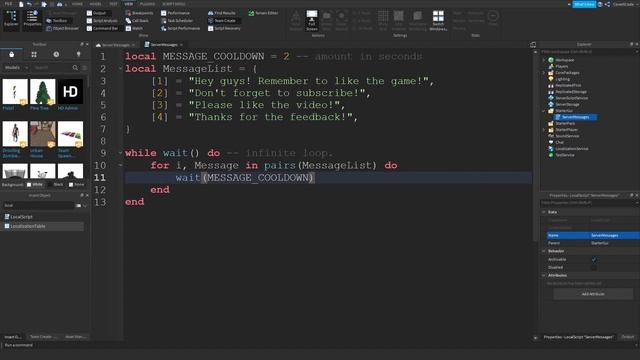Open the Object Browser

(62, 29)
